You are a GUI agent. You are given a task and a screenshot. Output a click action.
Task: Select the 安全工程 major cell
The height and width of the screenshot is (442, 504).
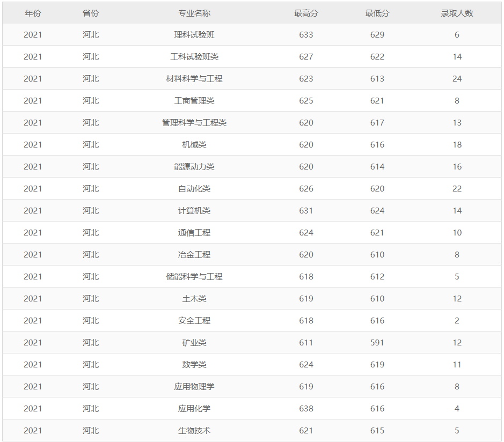194,321
